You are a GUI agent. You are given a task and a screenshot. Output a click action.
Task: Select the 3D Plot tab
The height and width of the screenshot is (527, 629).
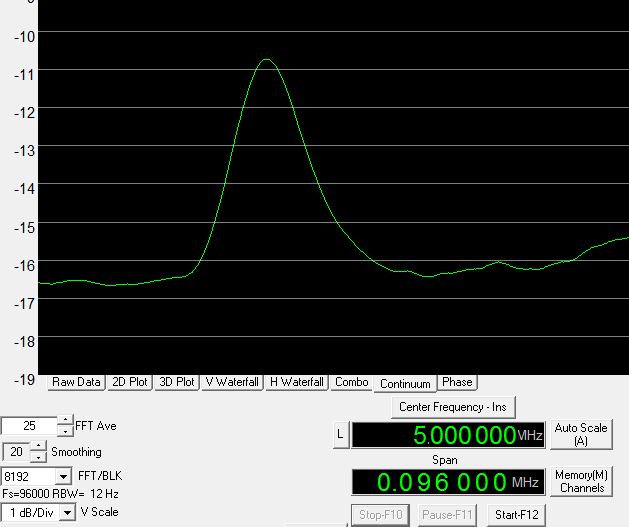pos(178,382)
